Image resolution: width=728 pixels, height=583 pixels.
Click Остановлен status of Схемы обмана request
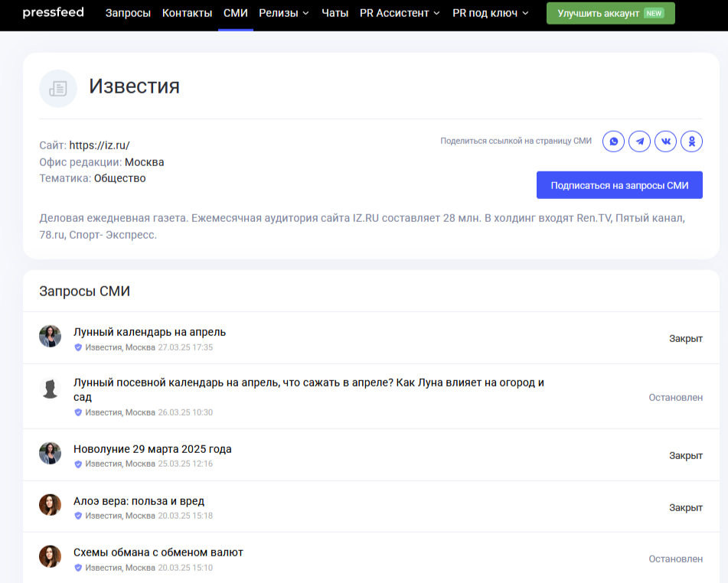(675, 559)
